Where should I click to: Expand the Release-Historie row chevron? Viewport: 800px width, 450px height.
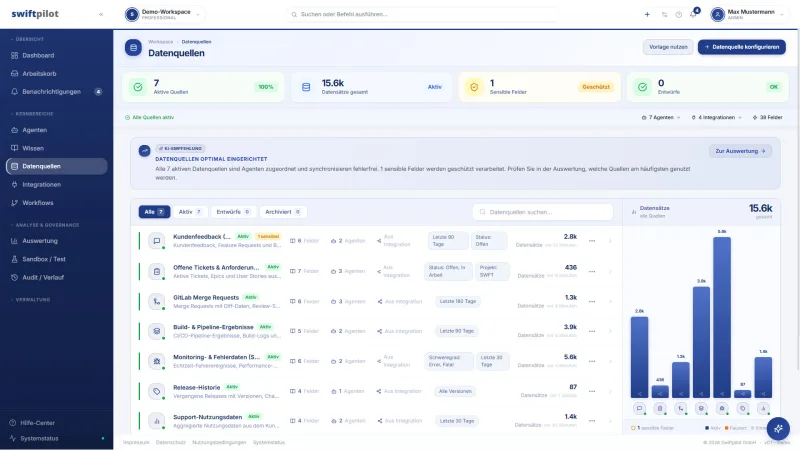click(610, 391)
